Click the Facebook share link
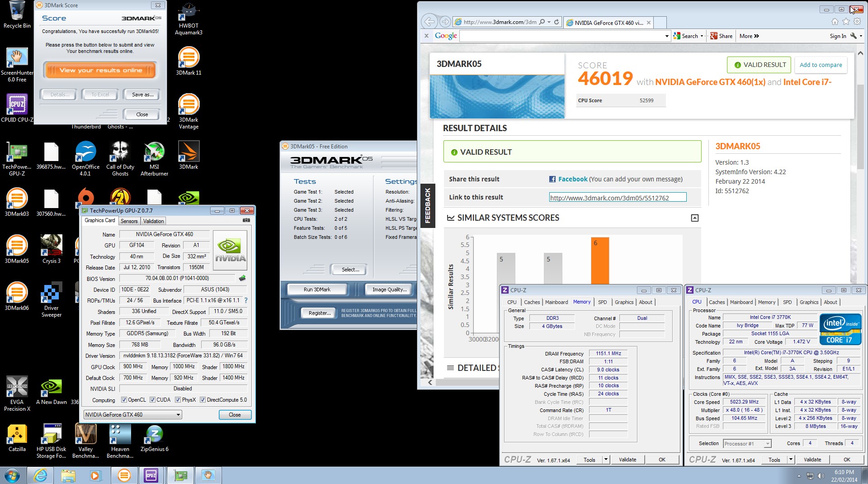This screenshot has height=484, width=868. pyautogui.click(x=573, y=179)
